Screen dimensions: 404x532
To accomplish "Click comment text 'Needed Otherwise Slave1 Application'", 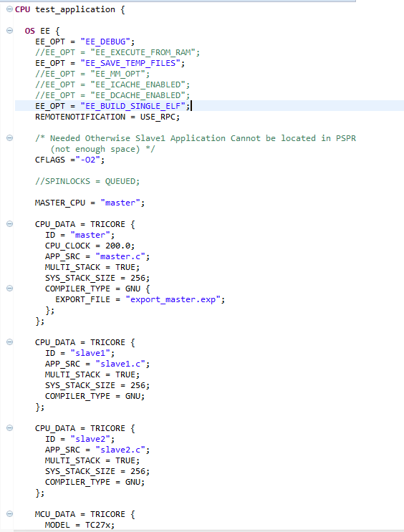I will click(138, 138).
